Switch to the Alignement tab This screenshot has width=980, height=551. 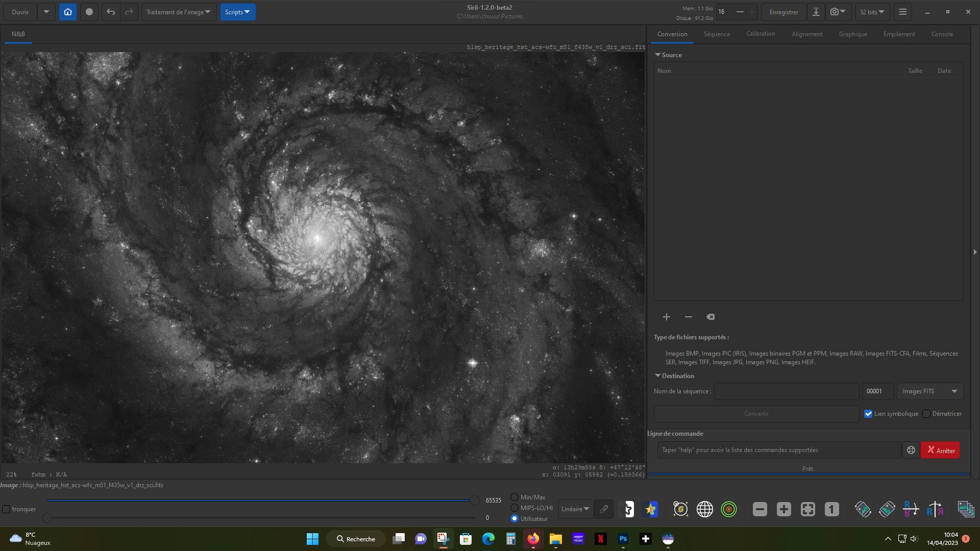point(807,34)
